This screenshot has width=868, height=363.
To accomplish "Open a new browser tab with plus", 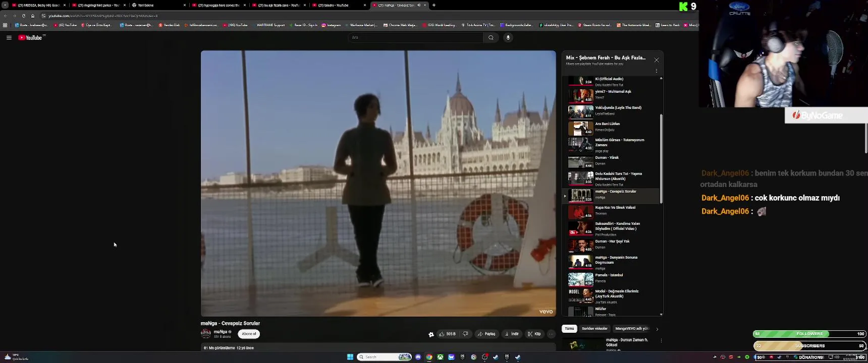I will coord(434,5).
